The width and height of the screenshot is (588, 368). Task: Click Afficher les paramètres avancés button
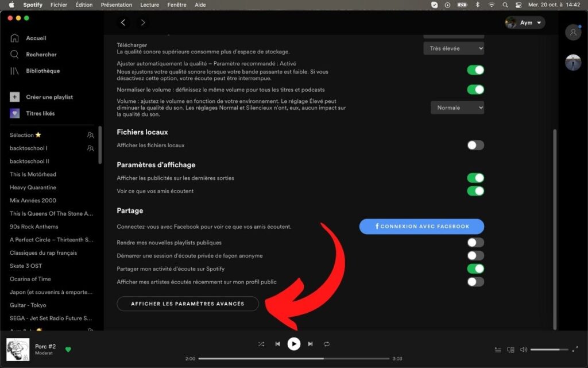188,304
